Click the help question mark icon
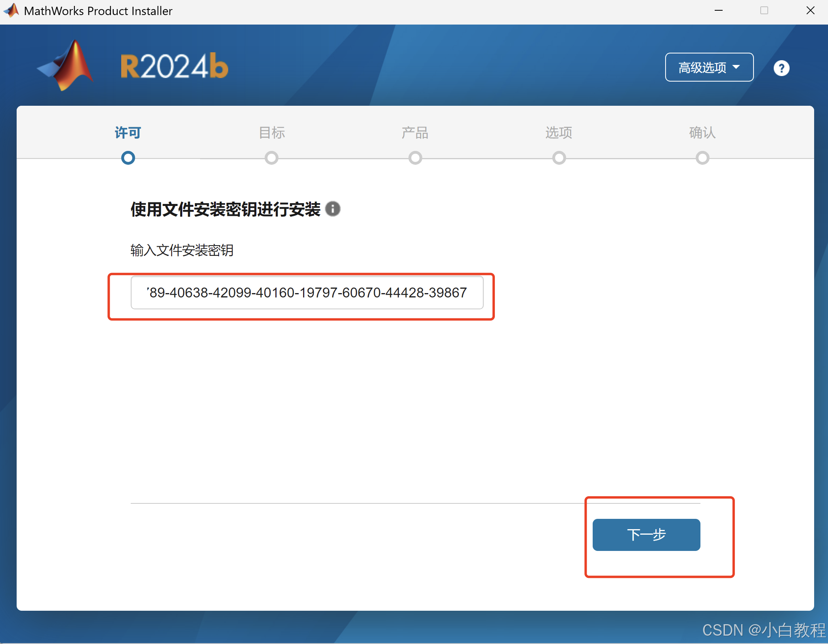 (x=781, y=68)
